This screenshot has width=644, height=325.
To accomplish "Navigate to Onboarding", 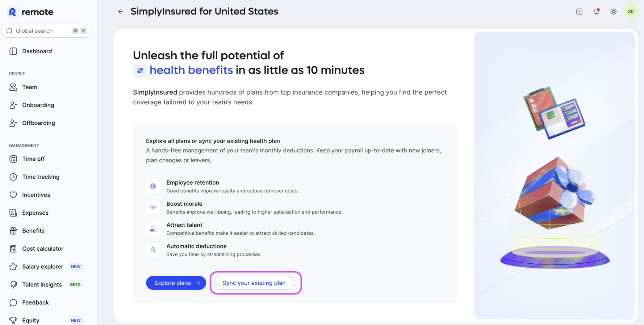I will click(38, 105).
